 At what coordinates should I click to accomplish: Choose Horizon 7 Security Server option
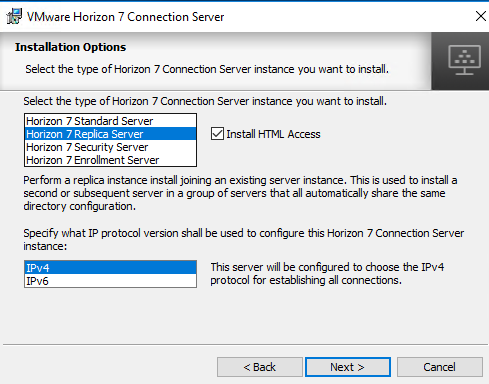pyautogui.click(x=110, y=147)
